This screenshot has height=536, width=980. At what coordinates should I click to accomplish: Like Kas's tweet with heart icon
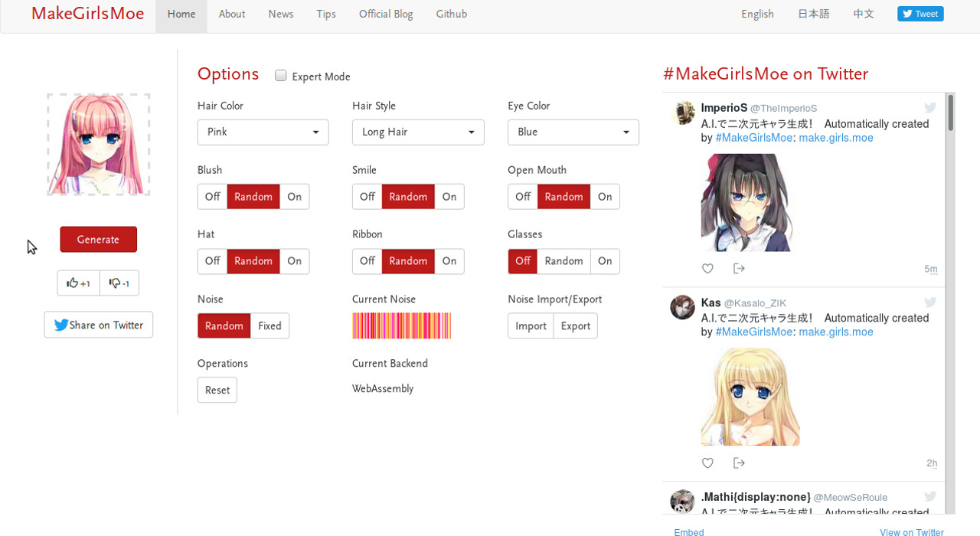click(x=707, y=463)
